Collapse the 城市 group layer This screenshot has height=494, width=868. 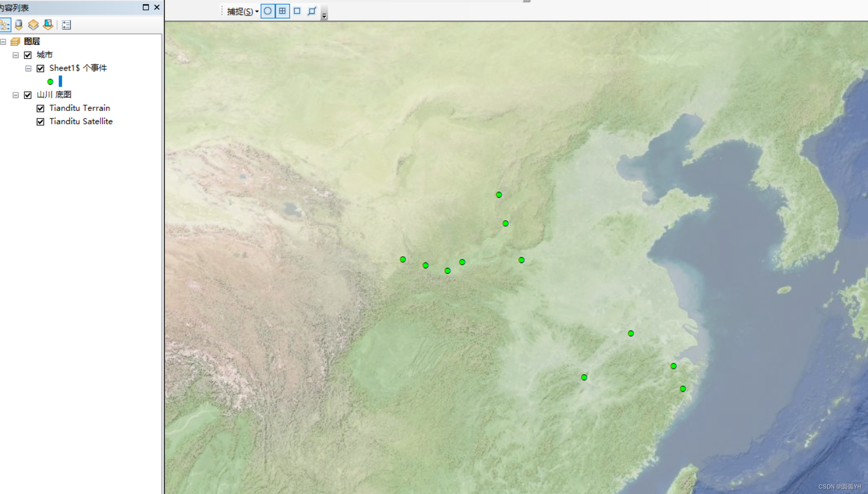(x=15, y=55)
